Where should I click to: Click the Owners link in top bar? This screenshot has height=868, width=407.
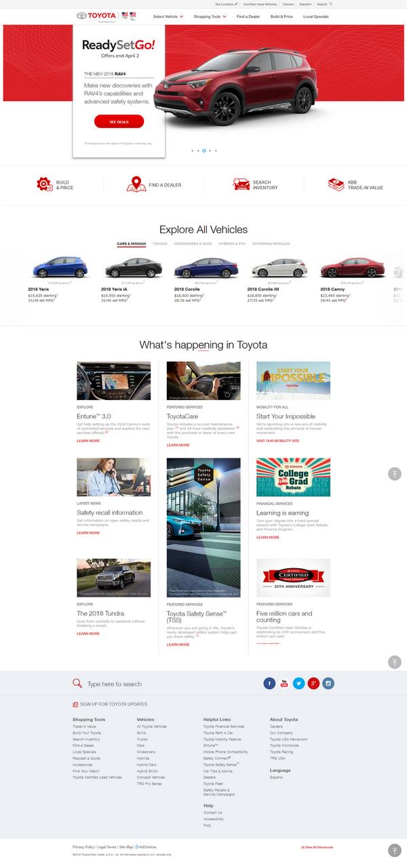coord(288,4)
